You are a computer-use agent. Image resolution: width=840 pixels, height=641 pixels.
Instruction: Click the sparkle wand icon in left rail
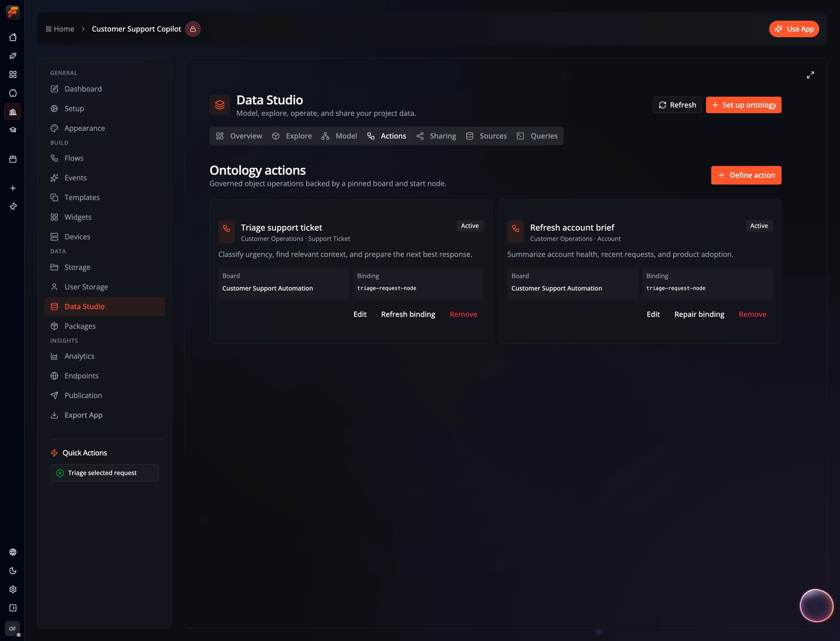(13, 56)
